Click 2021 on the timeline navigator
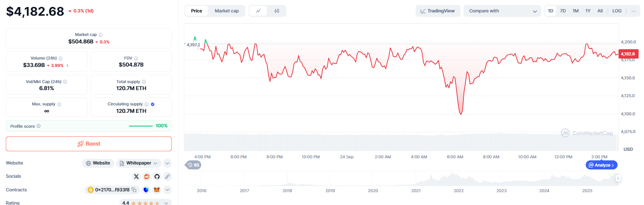The height and width of the screenshot is (205, 644). coord(416,191)
